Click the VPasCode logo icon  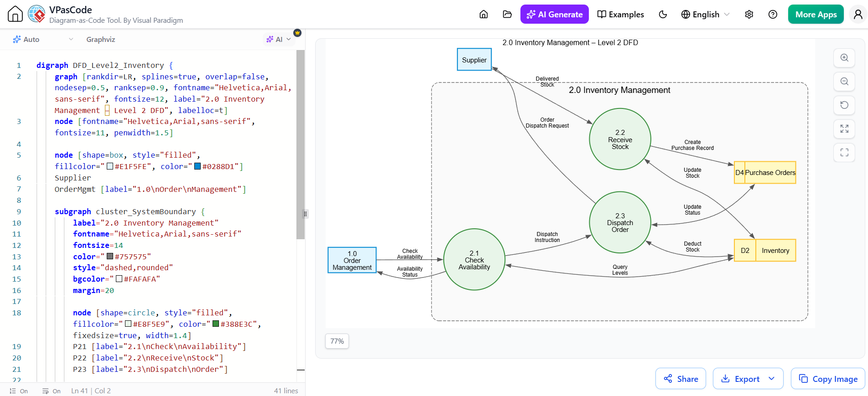[36, 14]
